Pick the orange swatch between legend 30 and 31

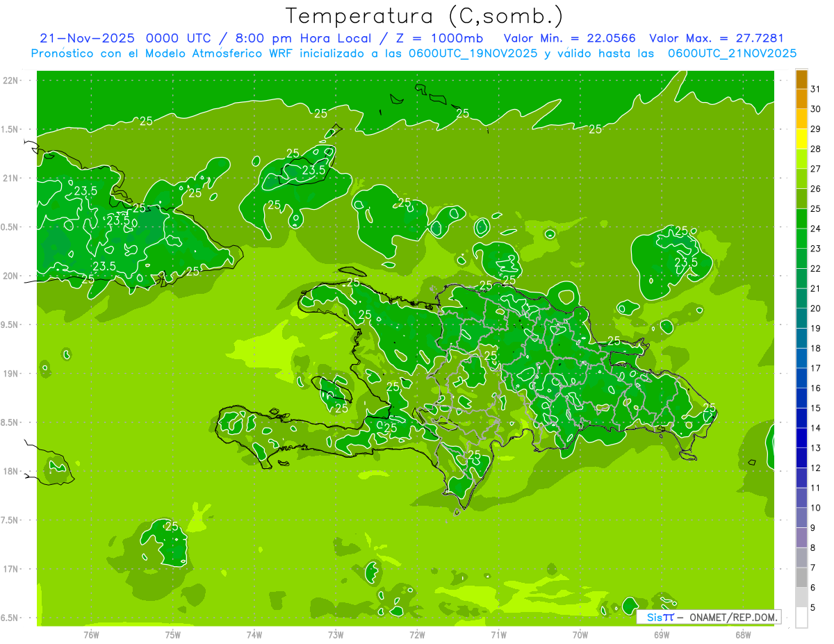click(801, 99)
